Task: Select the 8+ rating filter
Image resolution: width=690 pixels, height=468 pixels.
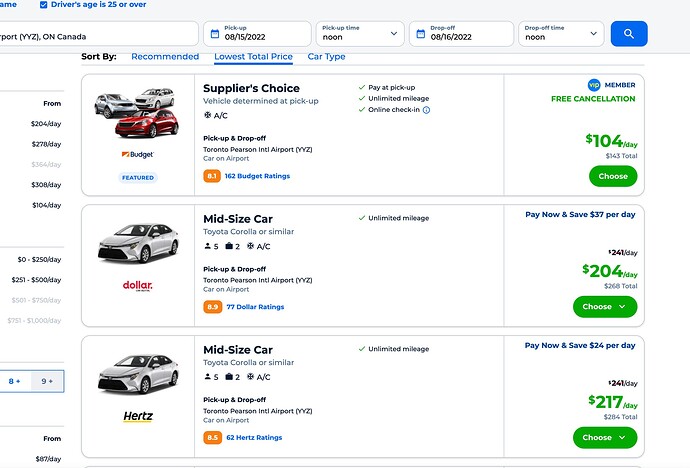Action: [x=15, y=381]
